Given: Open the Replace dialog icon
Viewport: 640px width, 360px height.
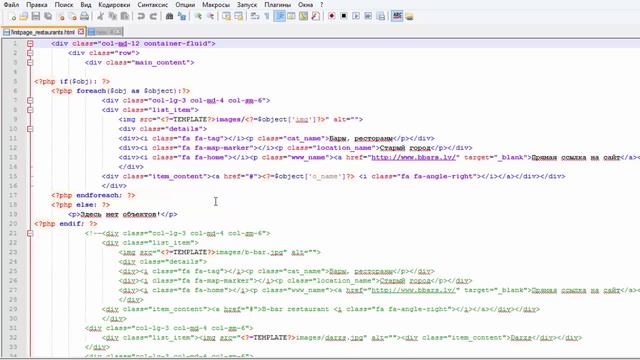Looking at the screenshot, I should pos(182,16).
